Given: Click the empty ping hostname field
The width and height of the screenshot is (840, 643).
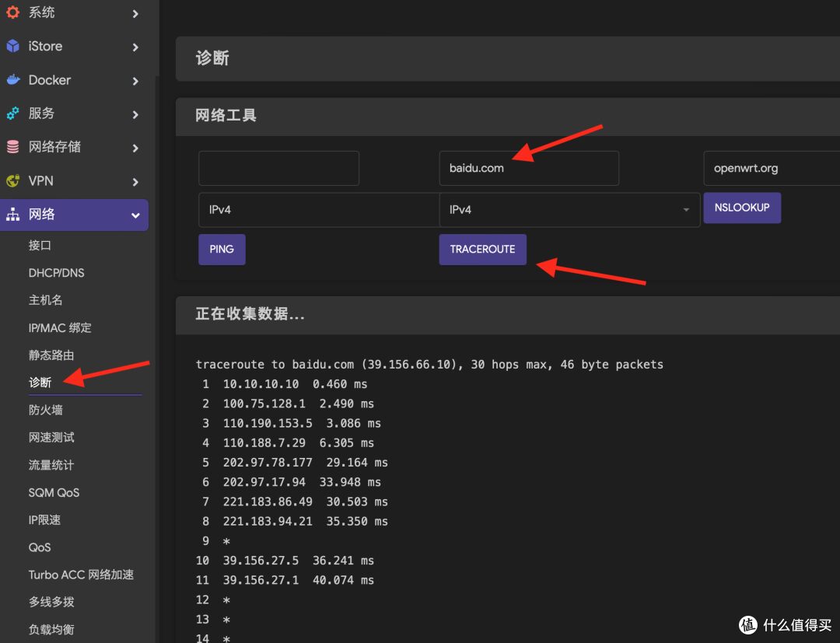Looking at the screenshot, I should [278, 167].
